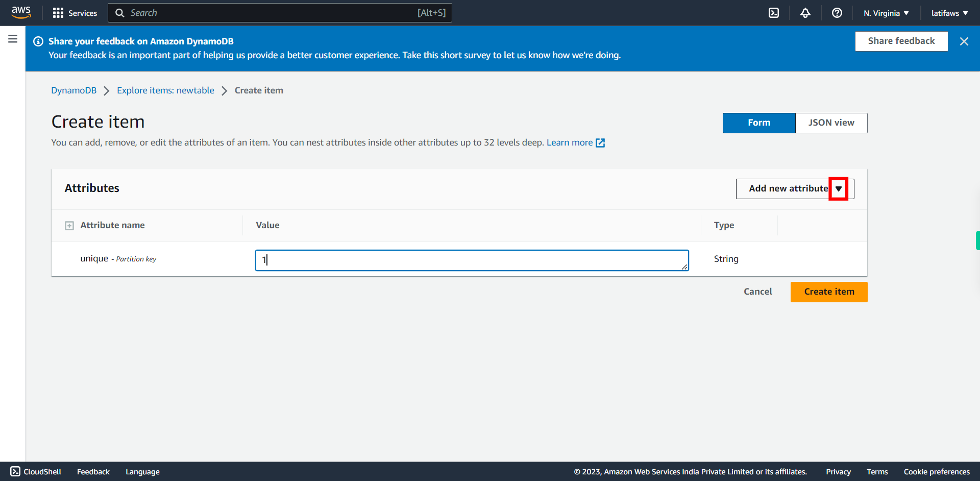The height and width of the screenshot is (481, 980).
Task: Open Cookie preferences
Action: coord(937,472)
